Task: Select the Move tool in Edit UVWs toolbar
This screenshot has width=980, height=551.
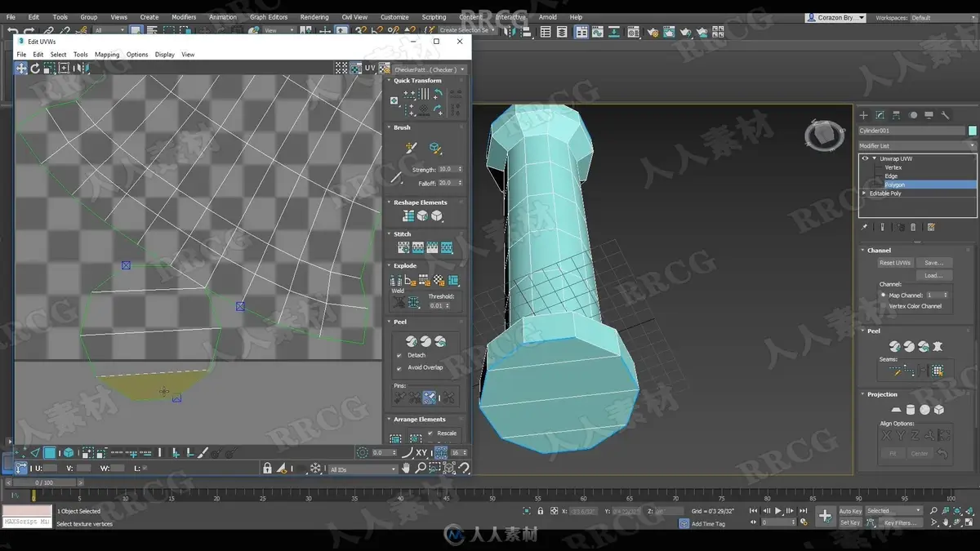Action: click(x=21, y=69)
